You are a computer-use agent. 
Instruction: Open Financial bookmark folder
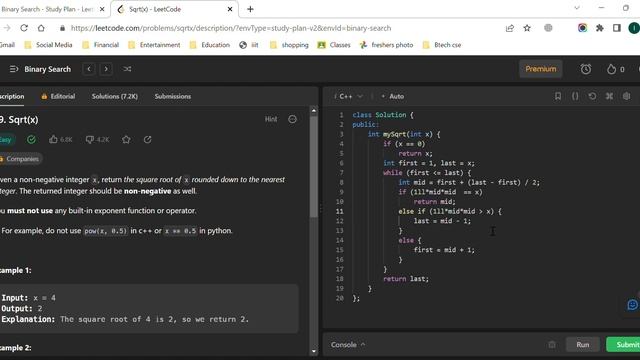point(101,45)
